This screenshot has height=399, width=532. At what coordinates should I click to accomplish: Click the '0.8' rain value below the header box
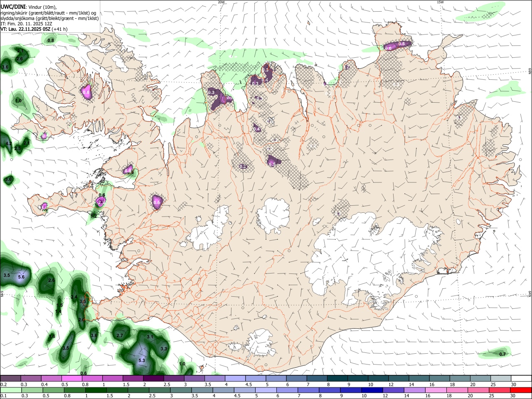coord(51,40)
